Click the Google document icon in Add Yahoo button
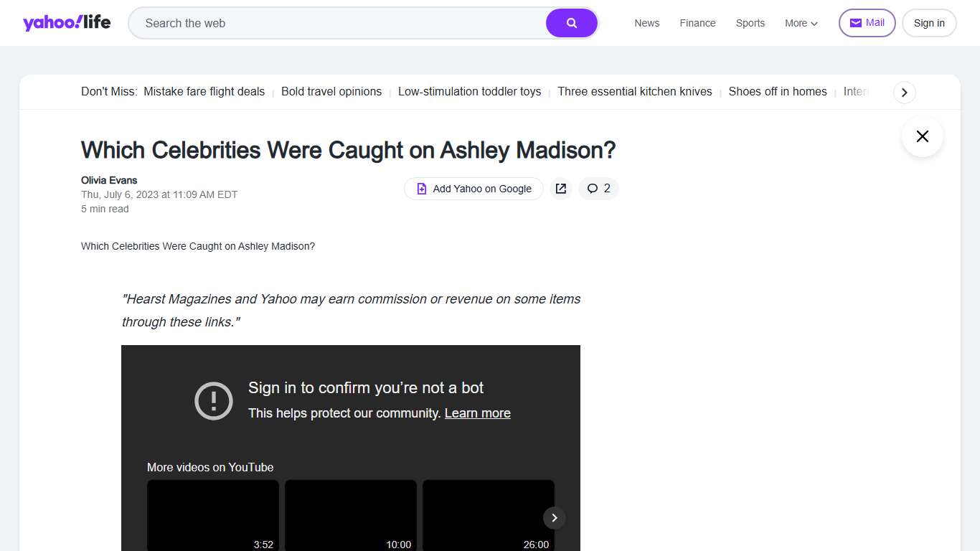Screen dimensions: 980x551 pyautogui.click(x=421, y=188)
